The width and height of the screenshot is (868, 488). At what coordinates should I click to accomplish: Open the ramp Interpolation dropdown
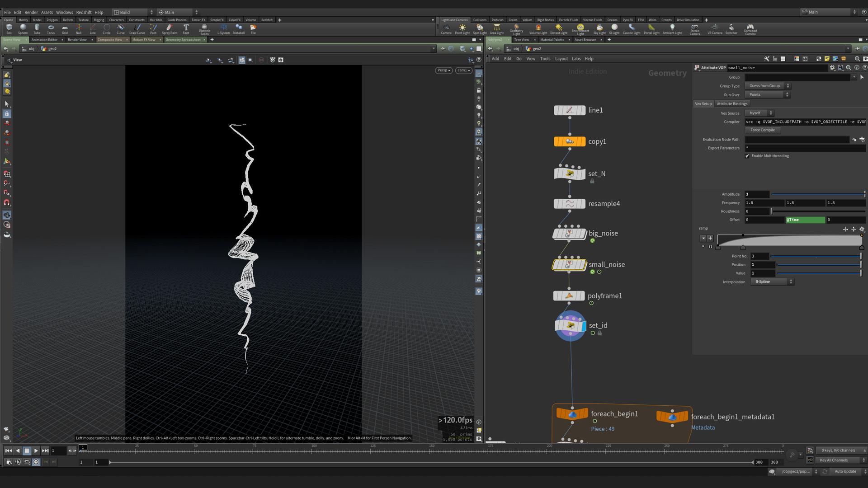click(772, 282)
